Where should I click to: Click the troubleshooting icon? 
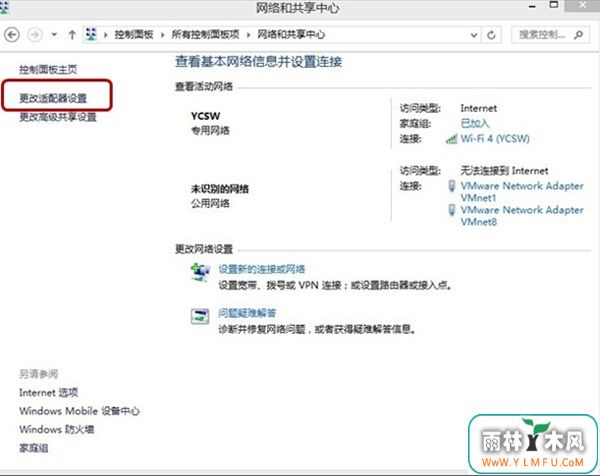tap(200, 316)
